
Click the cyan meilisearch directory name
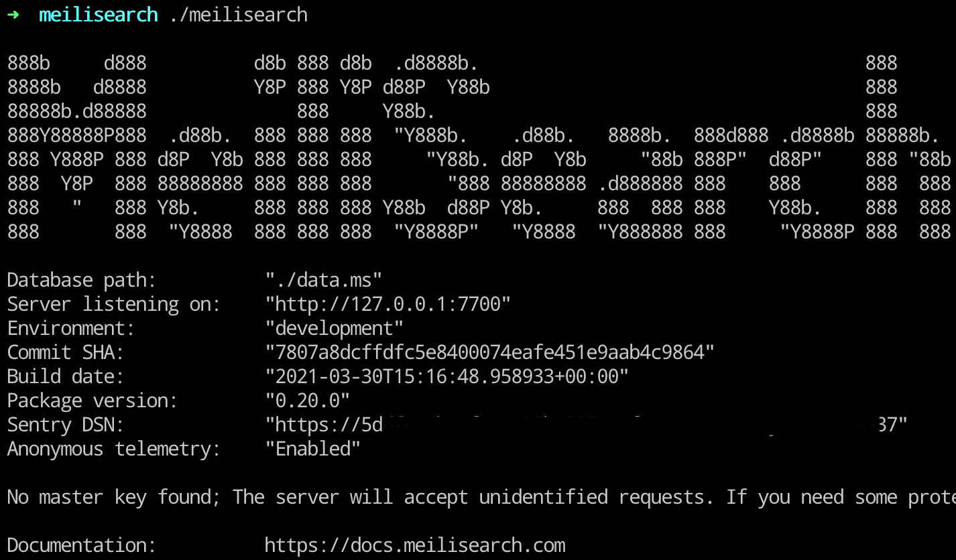pyautogui.click(x=99, y=15)
